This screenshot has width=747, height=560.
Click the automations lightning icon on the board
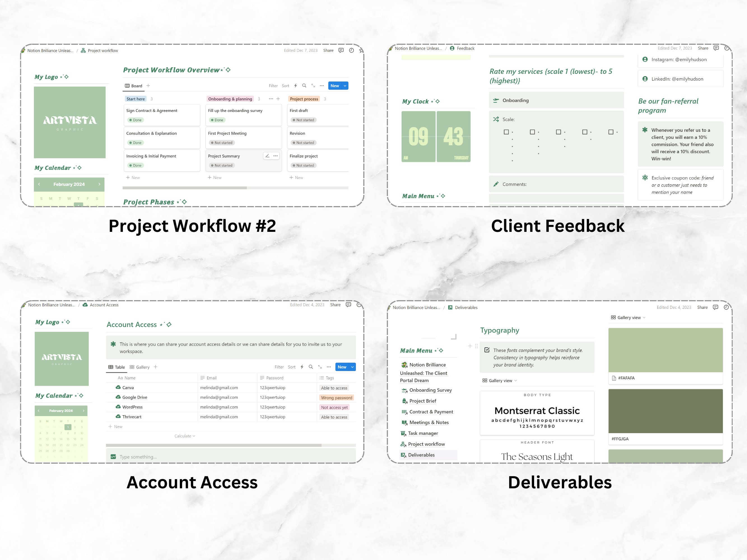coord(295,85)
